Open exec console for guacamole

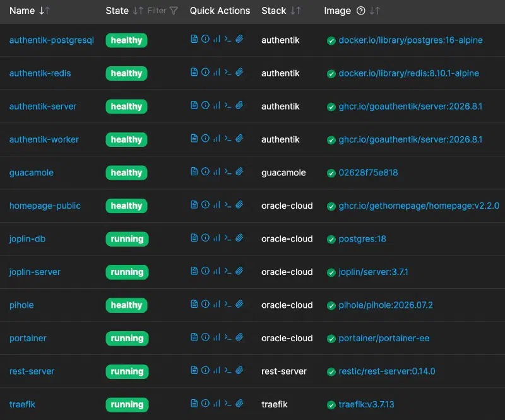coord(228,172)
